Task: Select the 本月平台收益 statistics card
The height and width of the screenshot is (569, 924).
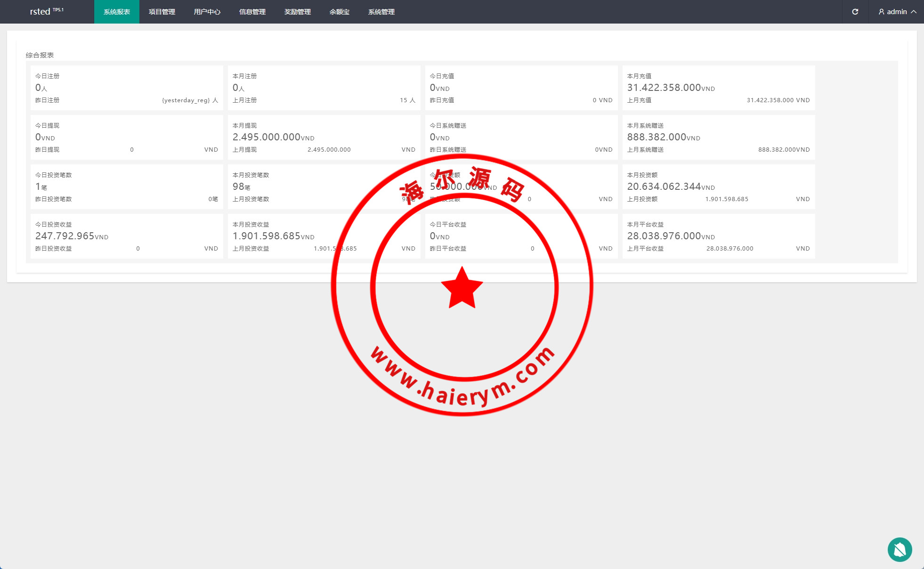Action: (x=718, y=236)
